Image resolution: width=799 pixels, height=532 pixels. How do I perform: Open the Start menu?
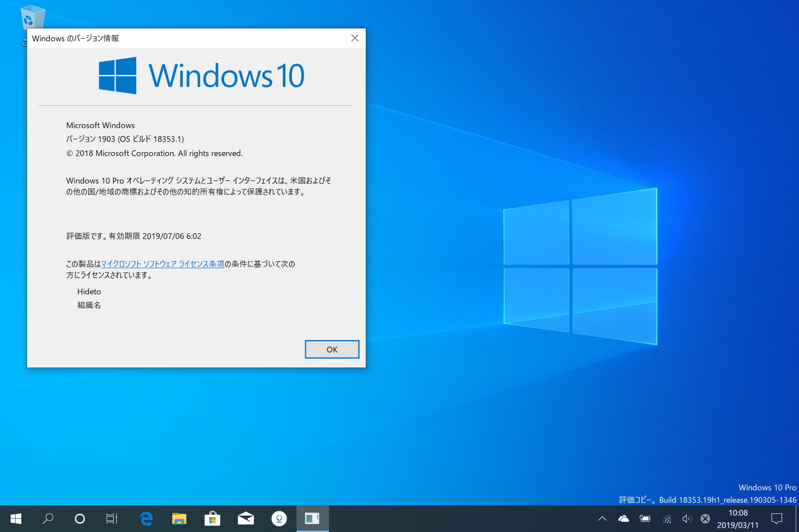pos(16,518)
